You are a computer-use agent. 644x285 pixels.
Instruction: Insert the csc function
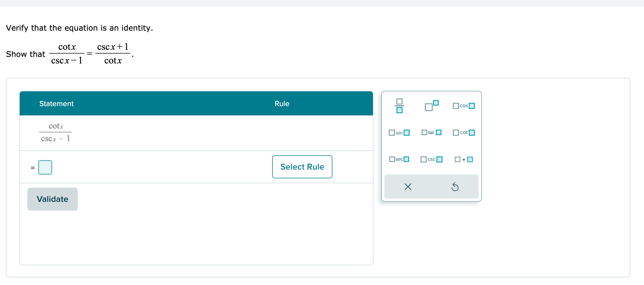point(431,159)
